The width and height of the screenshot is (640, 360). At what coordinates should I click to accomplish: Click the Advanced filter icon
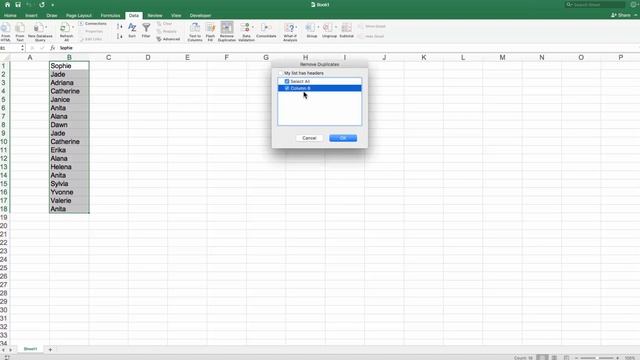[168, 39]
